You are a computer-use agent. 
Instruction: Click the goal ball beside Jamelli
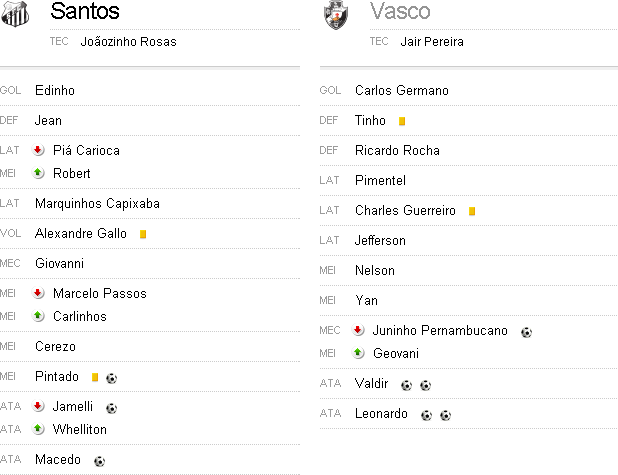point(111,408)
